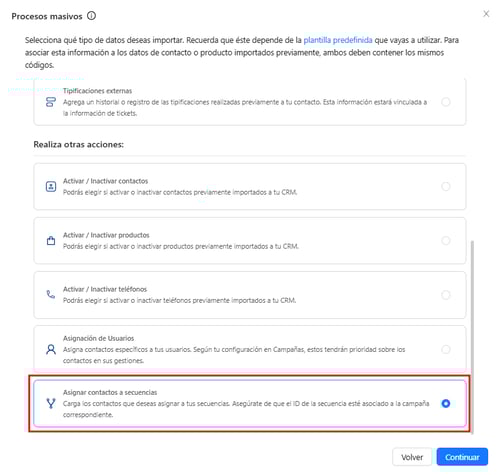Click the vertical scrollbar of the options list
The width and height of the screenshot is (500, 475).
472,337
